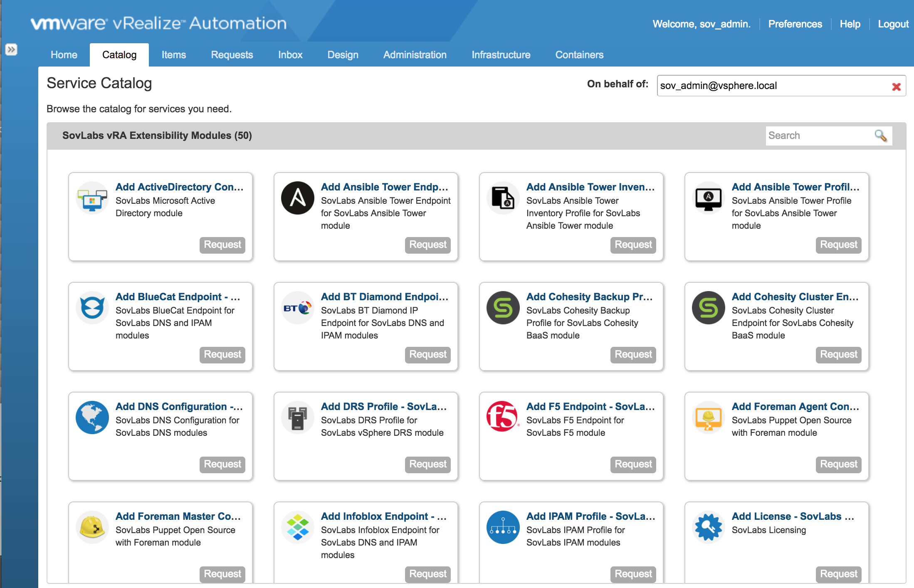
Task: Request the Add Ansible Tower Inventory item
Action: tap(633, 245)
